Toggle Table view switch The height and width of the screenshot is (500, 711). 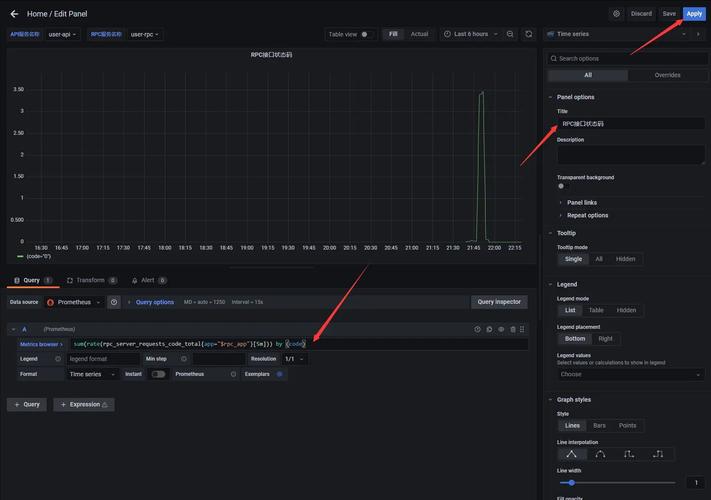pos(366,34)
